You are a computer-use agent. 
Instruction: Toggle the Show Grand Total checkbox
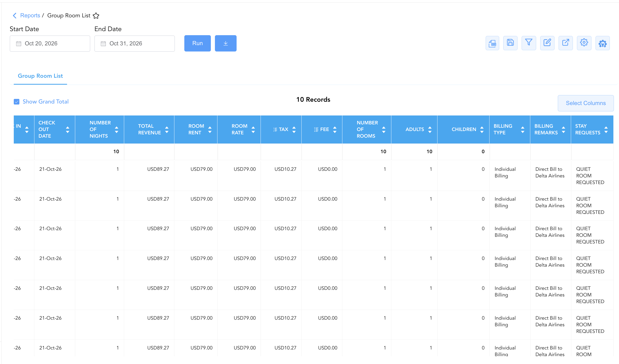[17, 102]
